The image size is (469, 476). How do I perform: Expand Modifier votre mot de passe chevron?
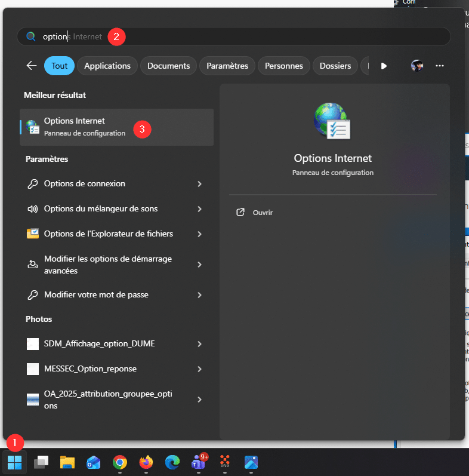(x=199, y=295)
